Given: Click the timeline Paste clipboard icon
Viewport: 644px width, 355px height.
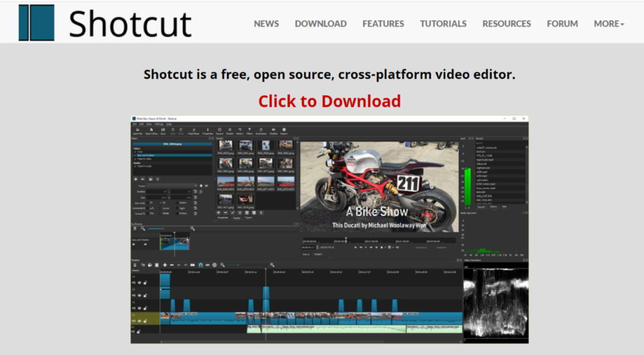Looking at the screenshot, I should (x=157, y=265).
